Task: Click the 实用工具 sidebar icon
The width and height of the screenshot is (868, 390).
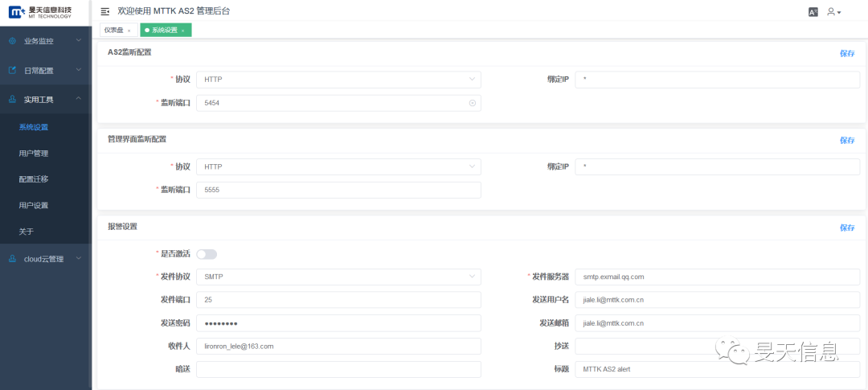Action: pyautogui.click(x=13, y=99)
